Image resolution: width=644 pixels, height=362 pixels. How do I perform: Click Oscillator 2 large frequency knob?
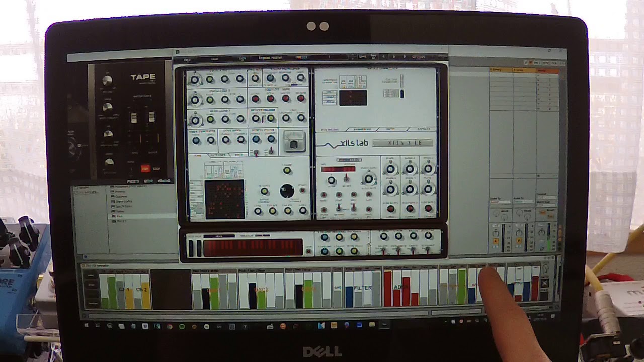tap(195, 100)
